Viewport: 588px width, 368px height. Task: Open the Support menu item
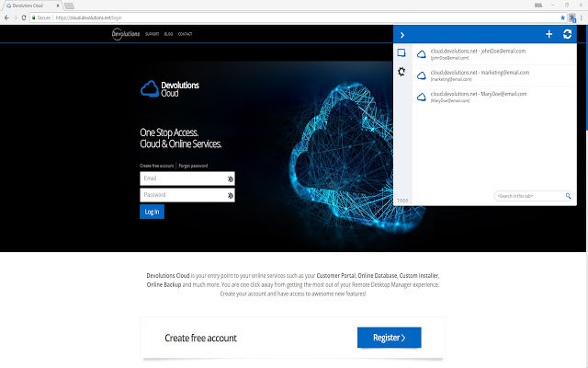click(x=152, y=34)
